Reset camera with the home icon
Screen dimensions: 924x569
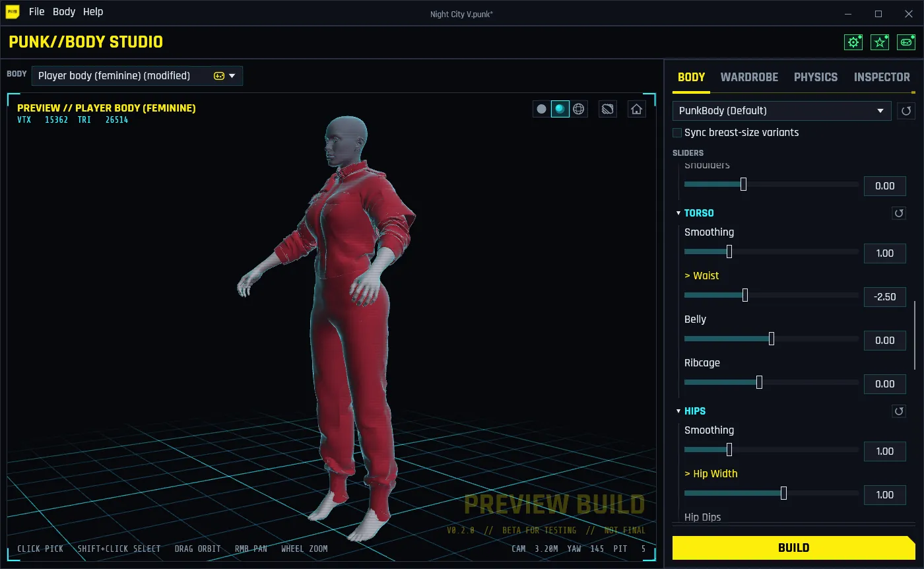(636, 109)
